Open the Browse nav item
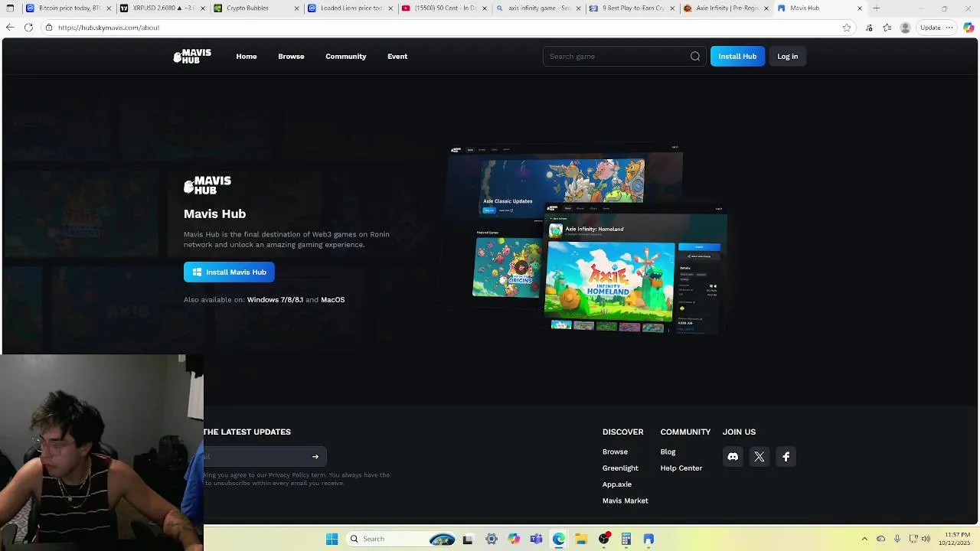The width and height of the screenshot is (980, 551). [x=291, y=56]
